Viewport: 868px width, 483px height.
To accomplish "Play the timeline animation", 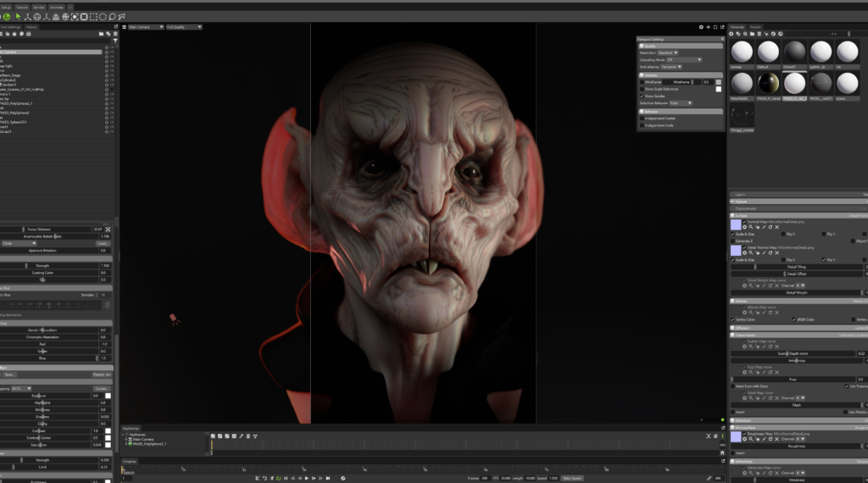I will click(307, 478).
